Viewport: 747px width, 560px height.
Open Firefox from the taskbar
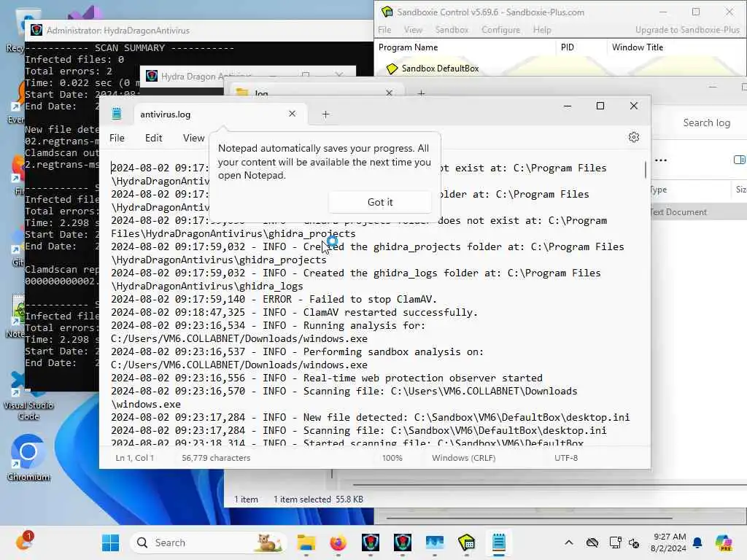338,542
